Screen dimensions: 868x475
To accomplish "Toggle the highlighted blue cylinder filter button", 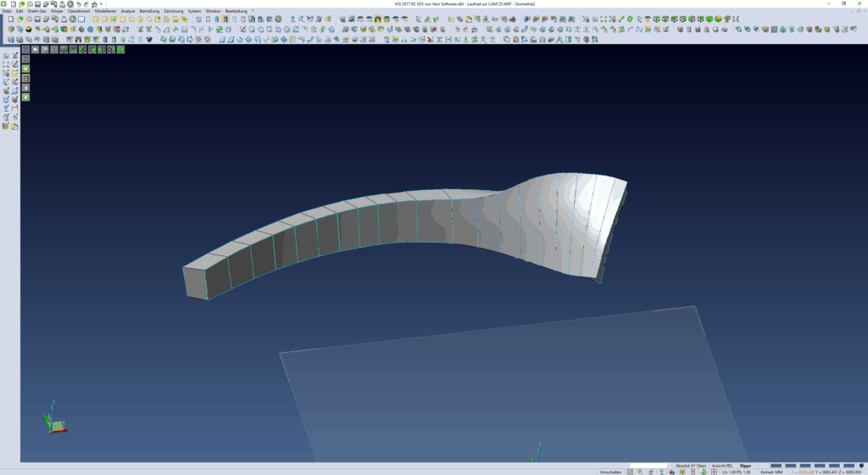I will coord(25,78).
